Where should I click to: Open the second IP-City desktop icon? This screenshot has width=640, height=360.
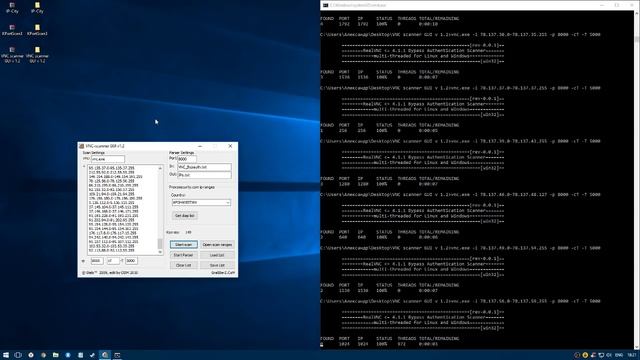(x=37, y=8)
